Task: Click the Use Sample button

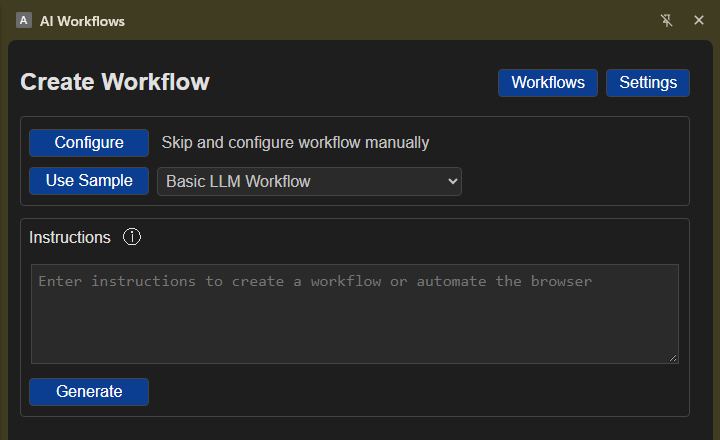Action: [x=89, y=181]
